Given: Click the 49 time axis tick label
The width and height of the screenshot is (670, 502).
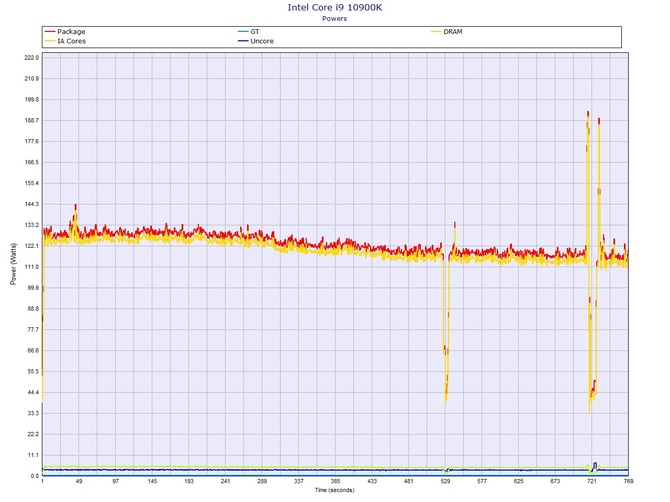Looking at the screenshot, I should coord(79,481).
